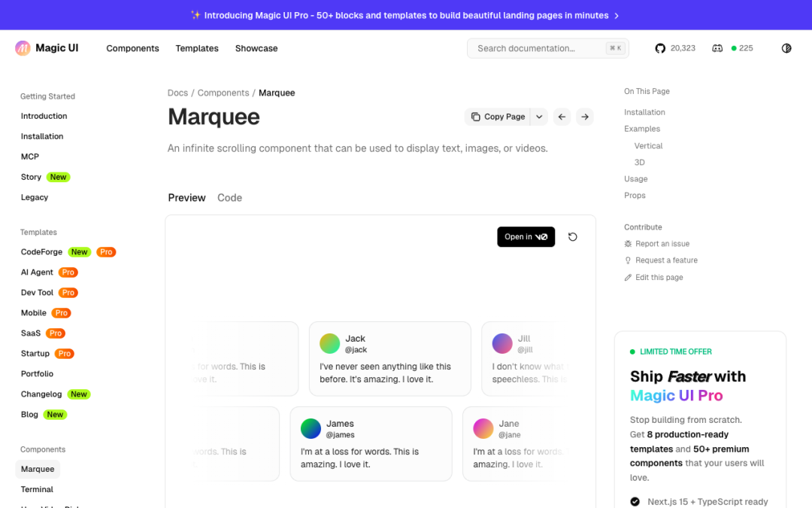Join Discord via the Discord icon
This screenshot has width=812, height=508.
(717, 47)
